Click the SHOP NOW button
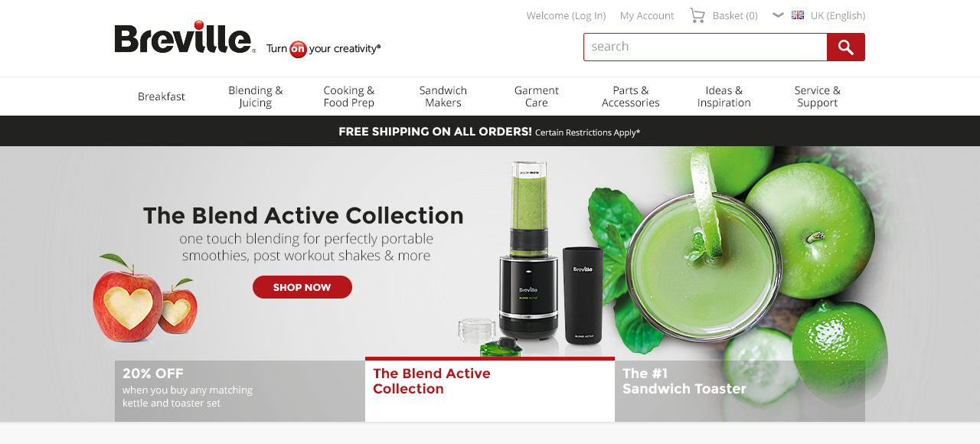This screenshot has height=444, width=980. (x=302, y=287)
